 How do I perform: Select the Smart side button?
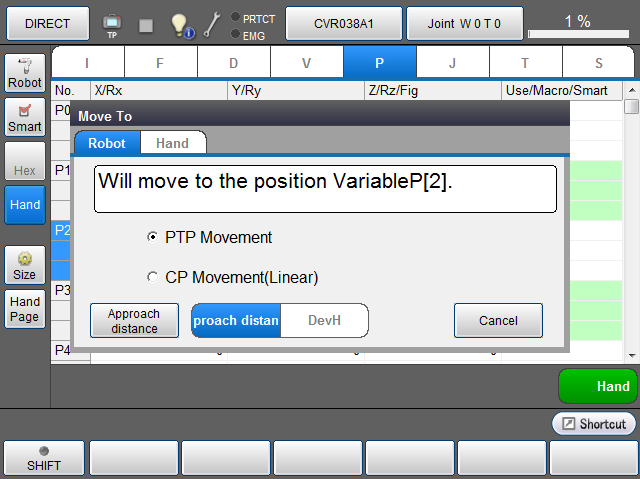[x=25, y=117]
